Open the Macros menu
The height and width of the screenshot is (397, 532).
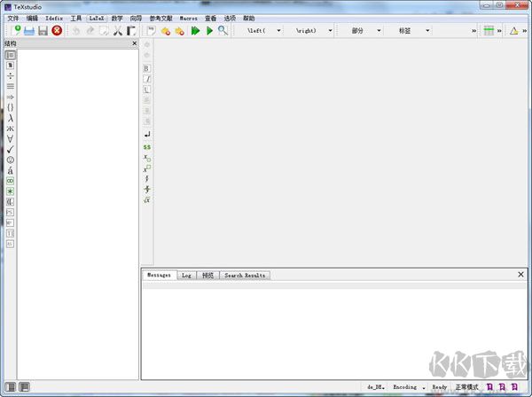click(x=188, y=19)
